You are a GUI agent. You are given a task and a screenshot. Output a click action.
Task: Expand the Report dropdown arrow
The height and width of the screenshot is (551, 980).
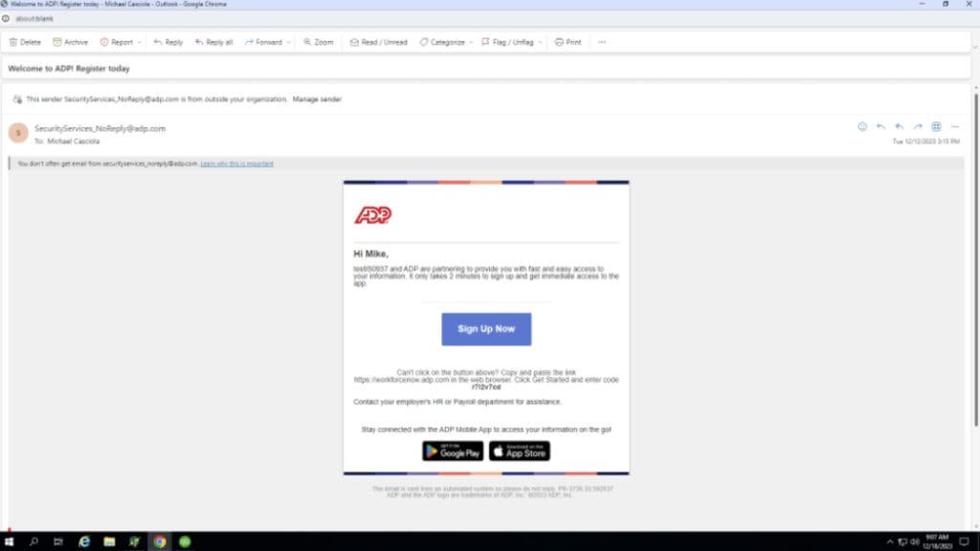click(x=140, y=42)
